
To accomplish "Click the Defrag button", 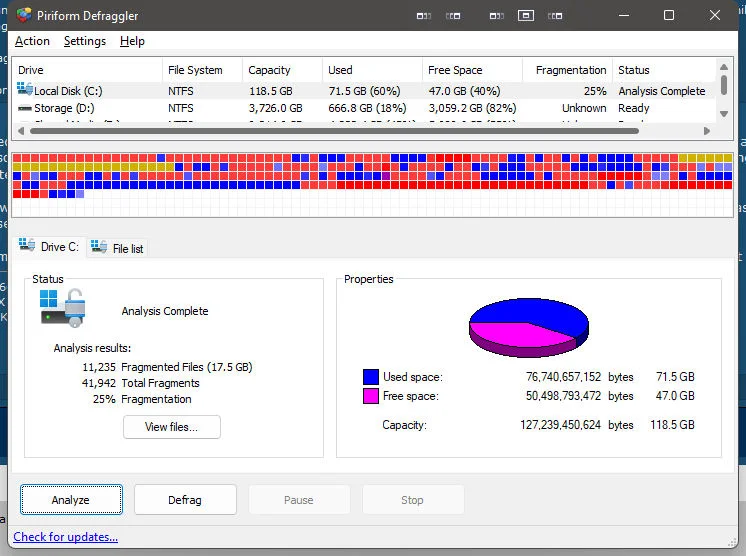I will pyautogui.click(x=185, y=500).
